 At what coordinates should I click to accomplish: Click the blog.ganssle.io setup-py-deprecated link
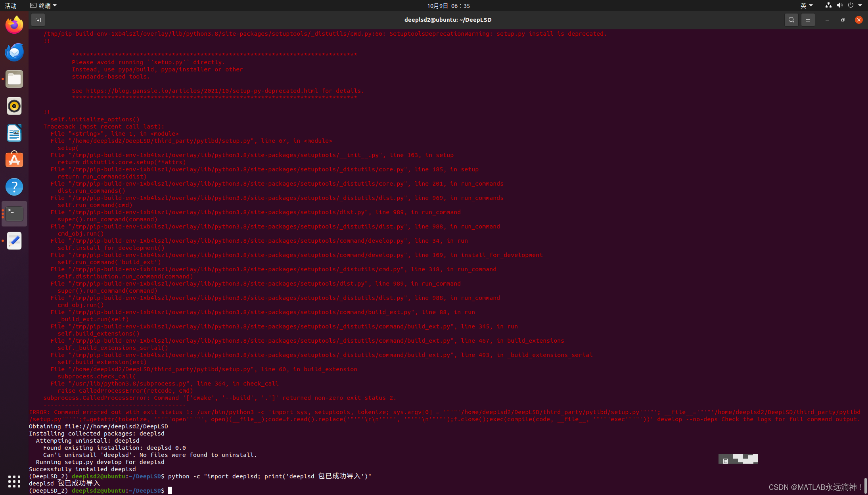(x=202, y=91)
